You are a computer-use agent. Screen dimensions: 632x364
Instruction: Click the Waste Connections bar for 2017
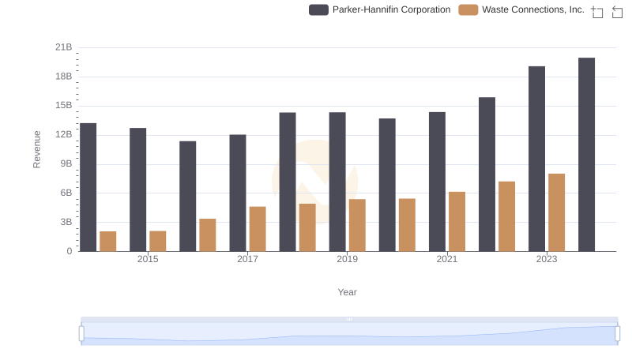point(258,229)
